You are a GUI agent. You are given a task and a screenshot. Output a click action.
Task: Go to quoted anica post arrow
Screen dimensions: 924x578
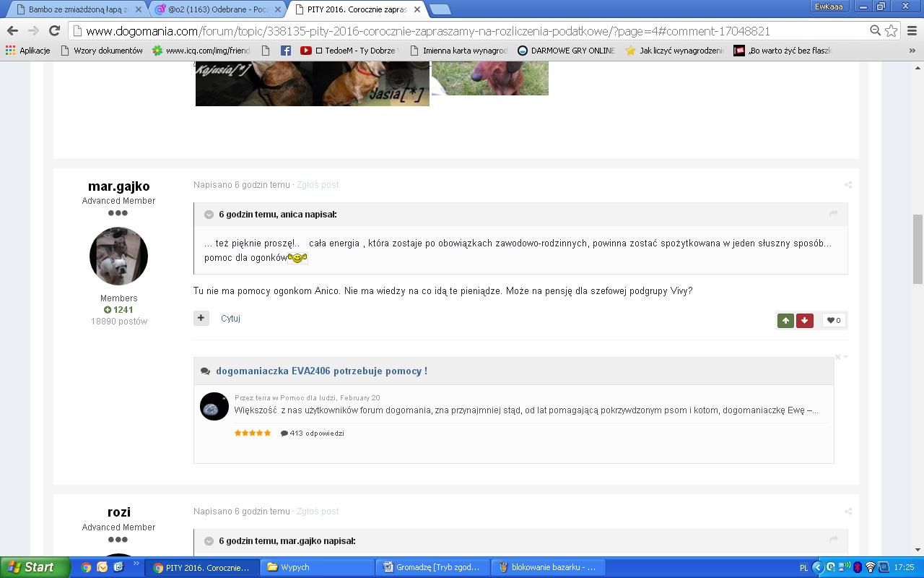click(x=833, y=214)
